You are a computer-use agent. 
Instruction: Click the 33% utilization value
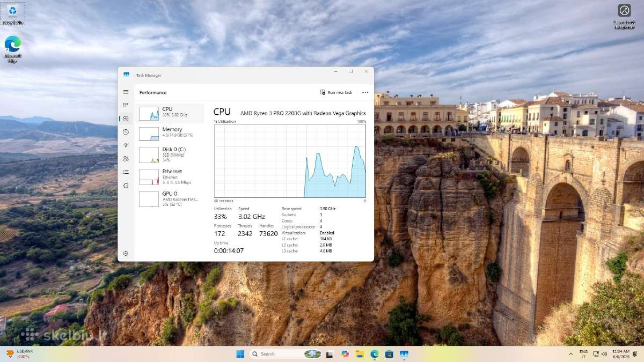[220, 217]
